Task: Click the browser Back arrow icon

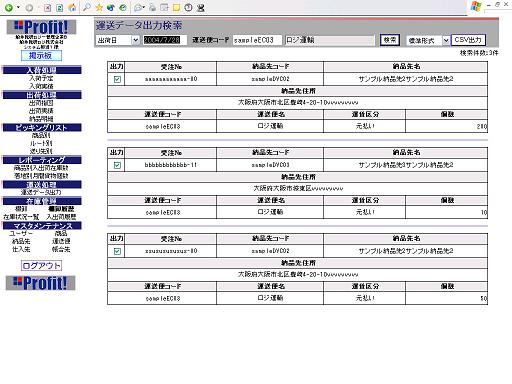Action: pos(9,7)
